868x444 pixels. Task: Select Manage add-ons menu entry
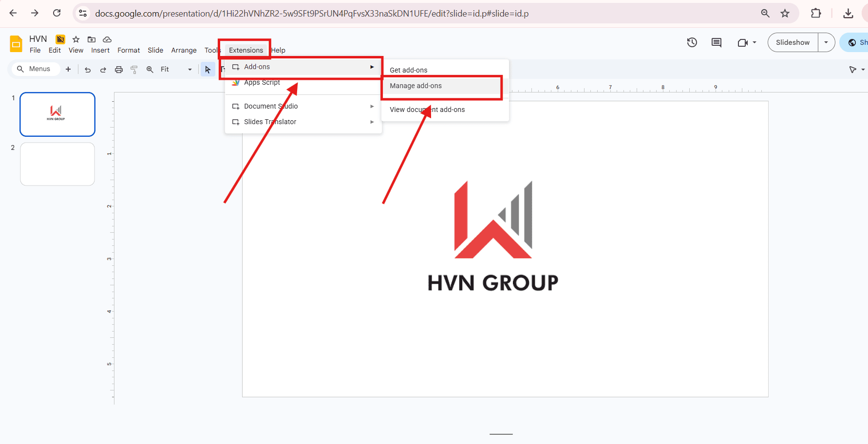point(415,86)
